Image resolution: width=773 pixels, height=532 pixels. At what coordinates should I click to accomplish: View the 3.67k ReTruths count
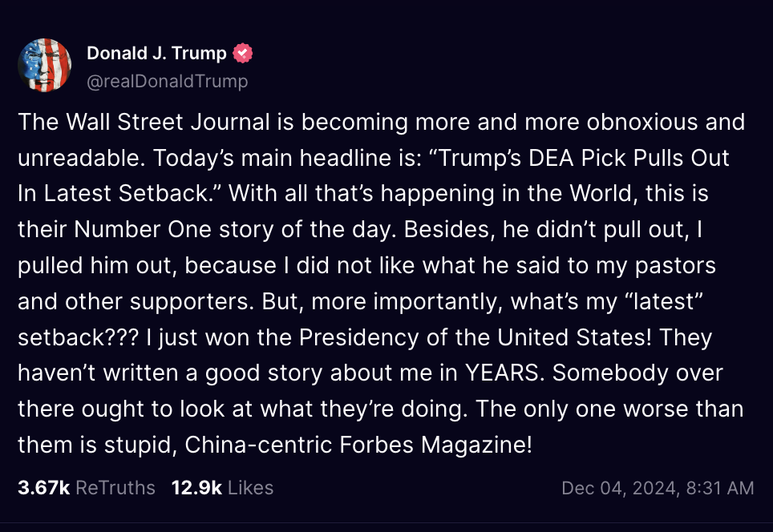pyautogui.click(x=44, y=488)
